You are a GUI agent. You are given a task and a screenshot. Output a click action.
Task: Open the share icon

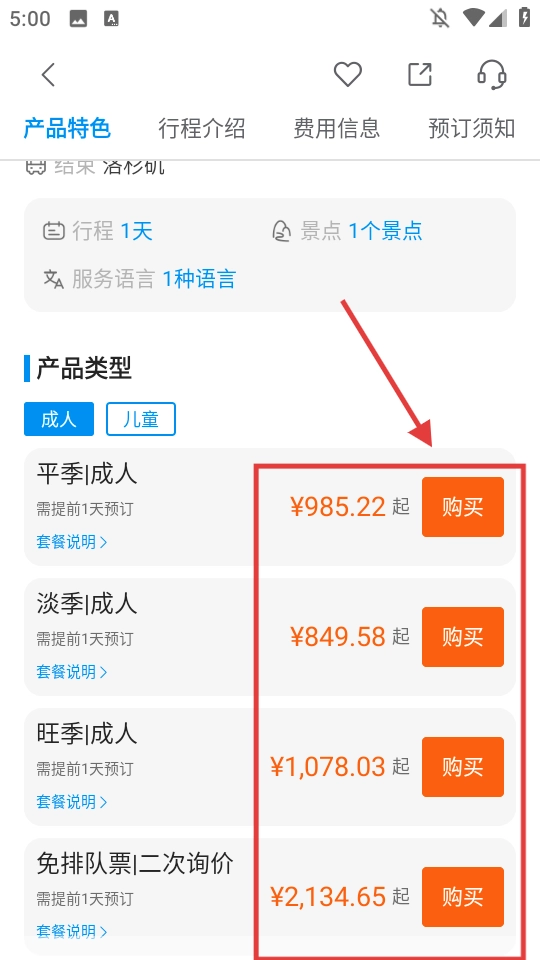click(x=420, y=75)
